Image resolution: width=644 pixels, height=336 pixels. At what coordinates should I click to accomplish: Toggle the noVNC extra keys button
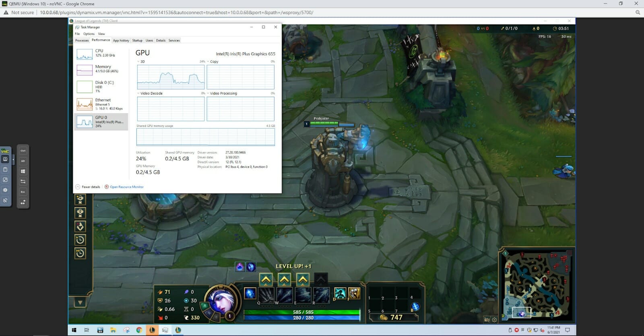(5, 159)
